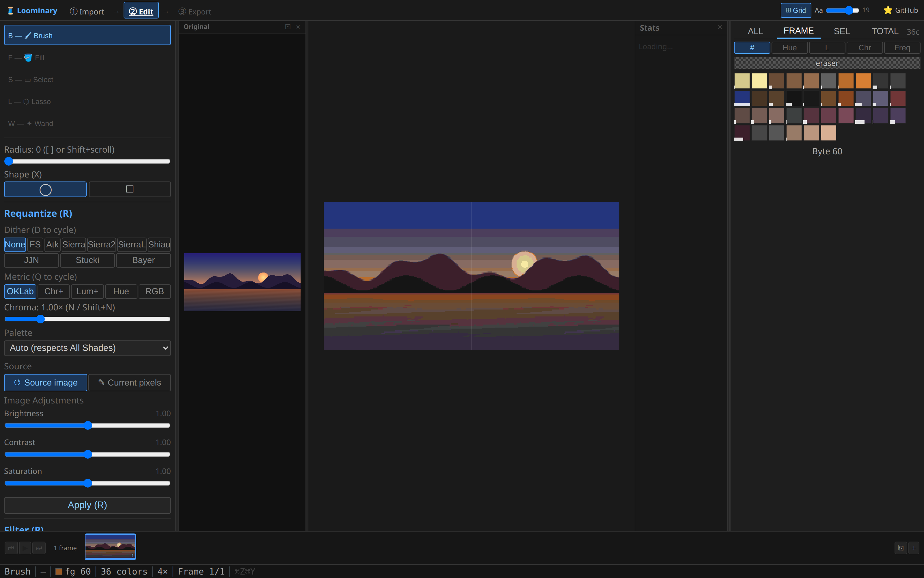Set brush shape to square

coord(130,189)
